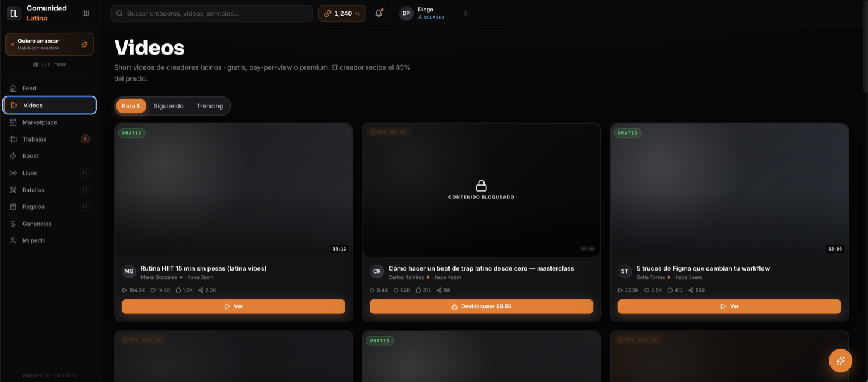Open the Rutina HIIT video thumbnail
Screen dimensions: 868x382
[233, 190]
